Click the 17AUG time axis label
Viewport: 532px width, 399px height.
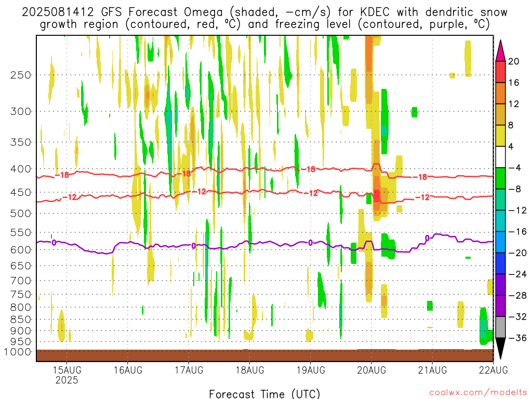click(189, 370)
